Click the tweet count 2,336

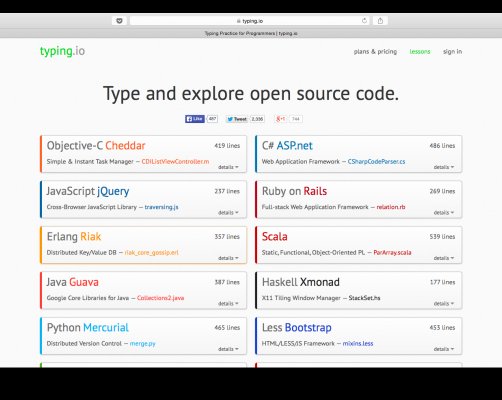(257, 119)
